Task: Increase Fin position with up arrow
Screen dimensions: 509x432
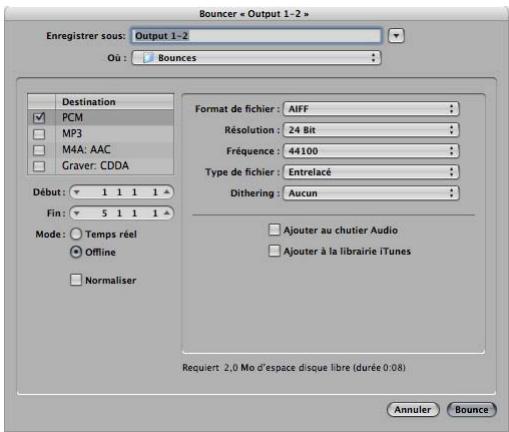Action: click(167, 213)
